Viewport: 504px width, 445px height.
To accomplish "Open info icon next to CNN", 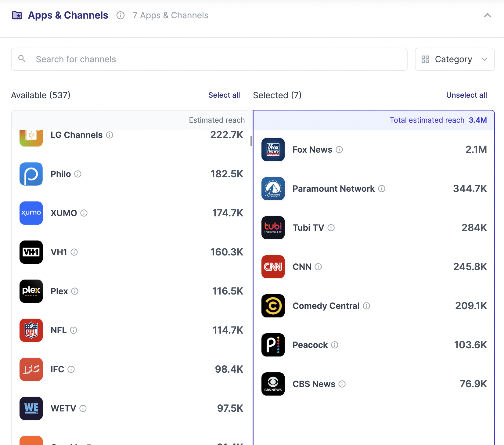I will (x=318, y=267).
